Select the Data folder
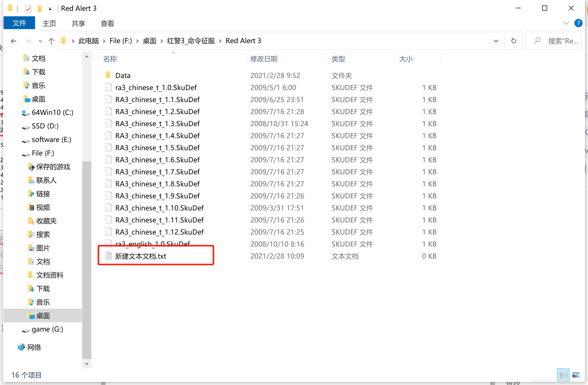Viewport: 588px width, 385px height. 123,75
